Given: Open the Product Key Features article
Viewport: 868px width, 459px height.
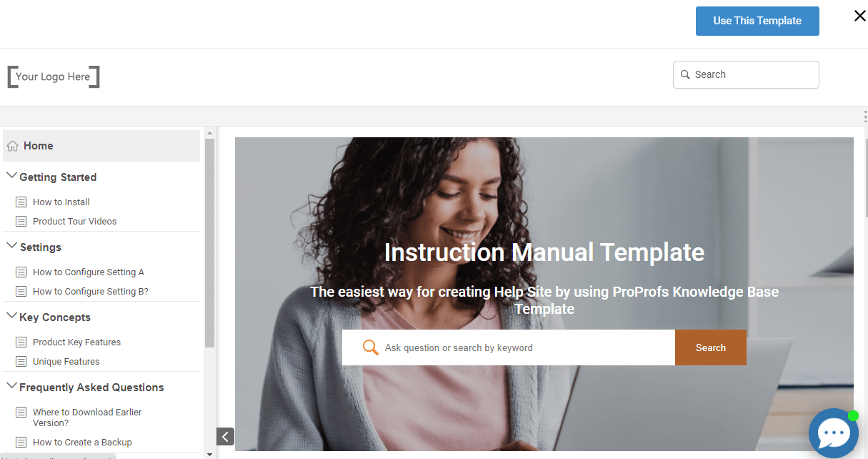Looking at the screenshot, I should click(x=76, y=342).
